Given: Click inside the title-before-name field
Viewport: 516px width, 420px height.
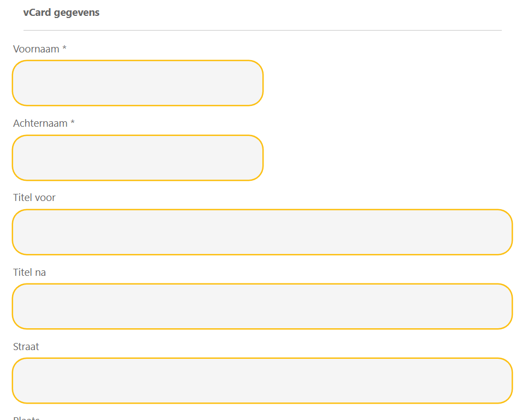Looking at the screenshot, I should (262, 232).
